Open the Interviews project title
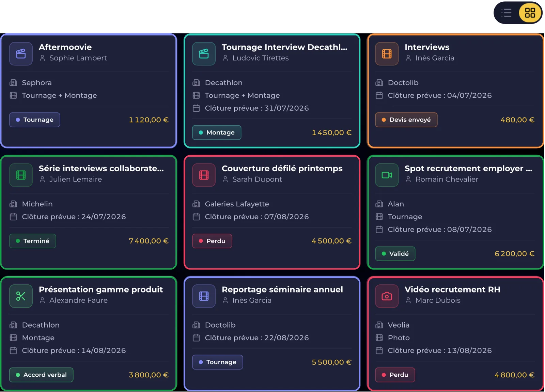Screen dimensions: 545x392 click(427, 47)
